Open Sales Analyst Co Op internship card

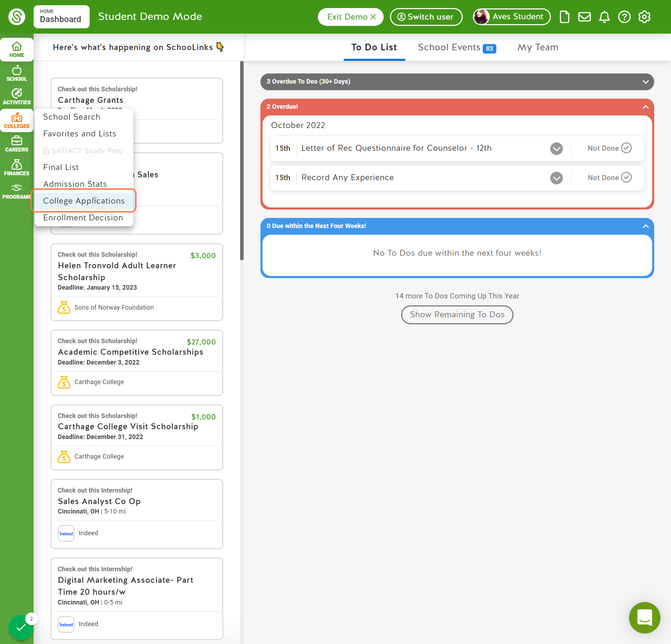pos(137,514)
